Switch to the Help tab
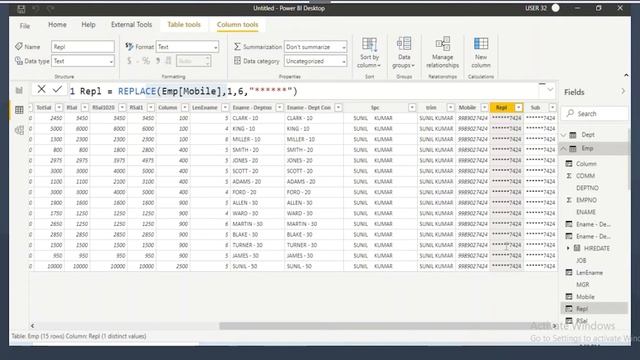640x360 pixels. click(x=88, y=24)
